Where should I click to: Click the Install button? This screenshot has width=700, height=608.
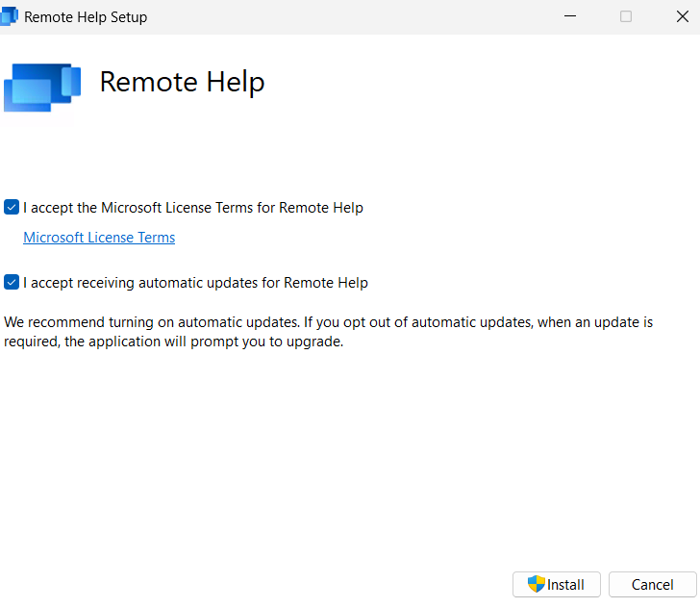[556, 584]
